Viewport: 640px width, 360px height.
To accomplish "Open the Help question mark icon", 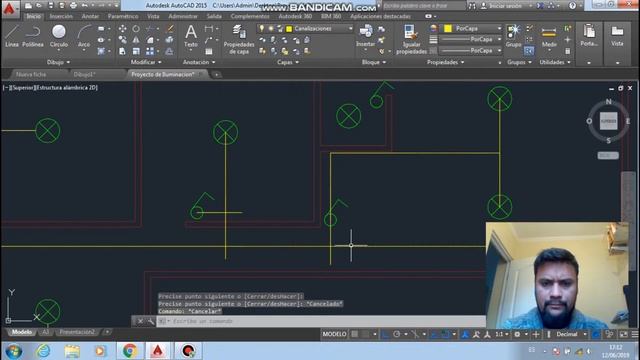I will [572, 6].
